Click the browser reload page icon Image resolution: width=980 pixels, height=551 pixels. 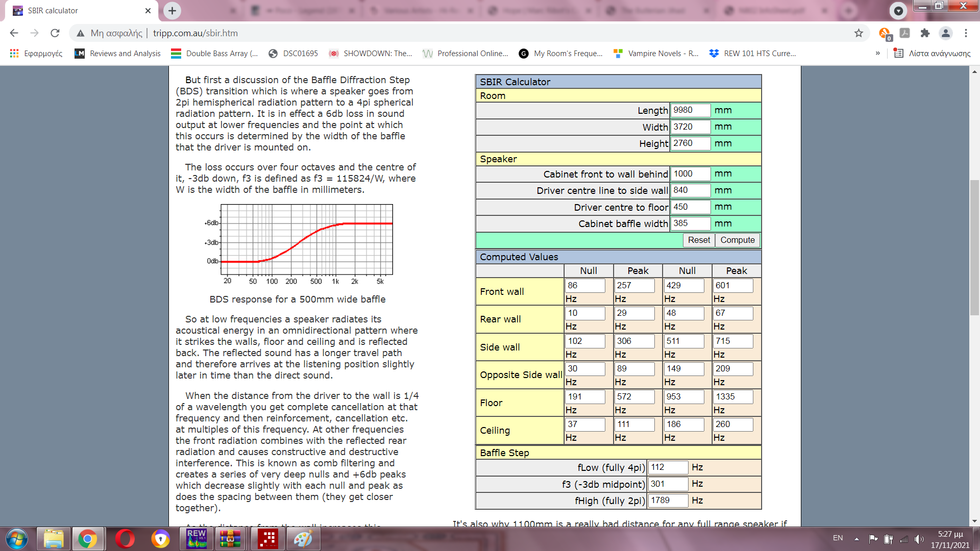(55, 33)
